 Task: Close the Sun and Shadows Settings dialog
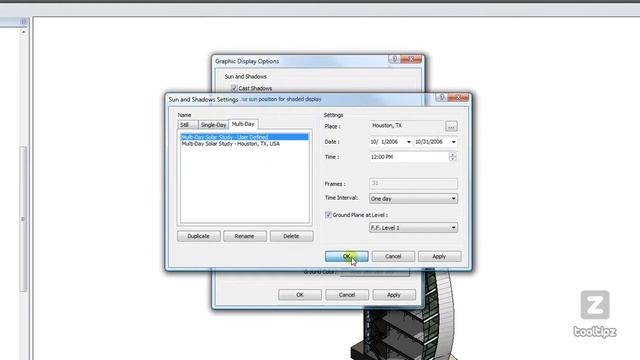pyautogui.click(x=458, y=97)
